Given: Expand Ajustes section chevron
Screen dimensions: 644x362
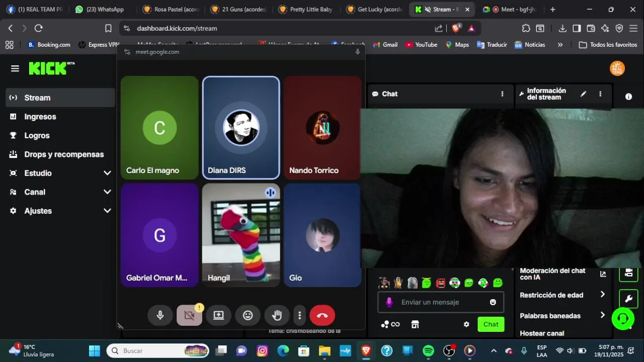Looking at the screenshot, I should (x=107, y=211).
